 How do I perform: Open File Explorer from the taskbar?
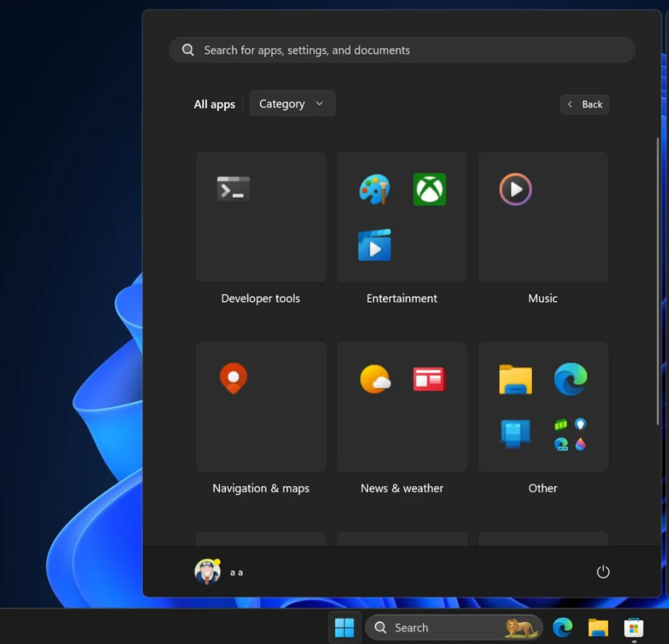pos(598,628)
